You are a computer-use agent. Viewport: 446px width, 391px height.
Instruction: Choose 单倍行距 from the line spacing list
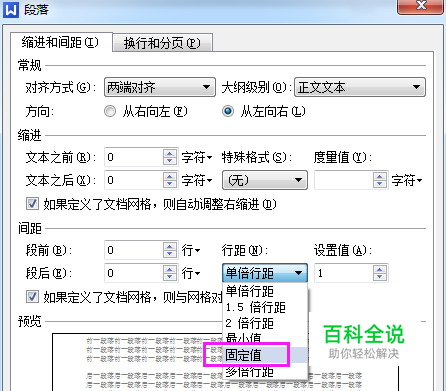tap(265, 291)
